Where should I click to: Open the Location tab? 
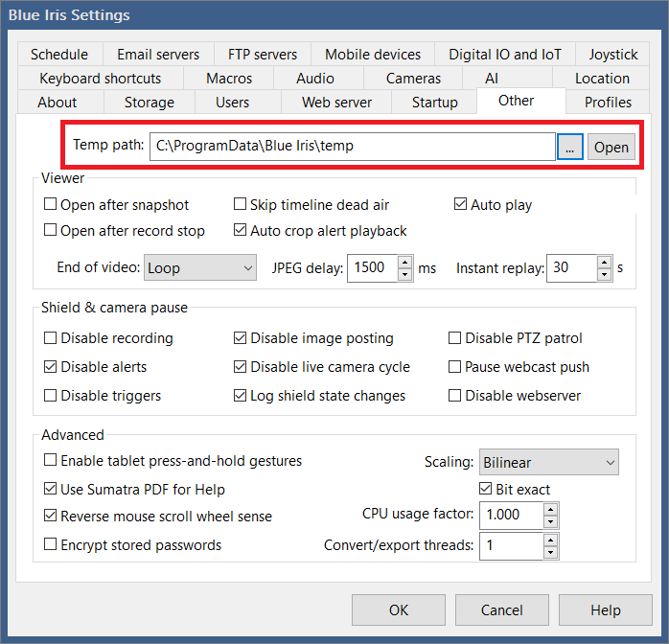tap(602, 78)
